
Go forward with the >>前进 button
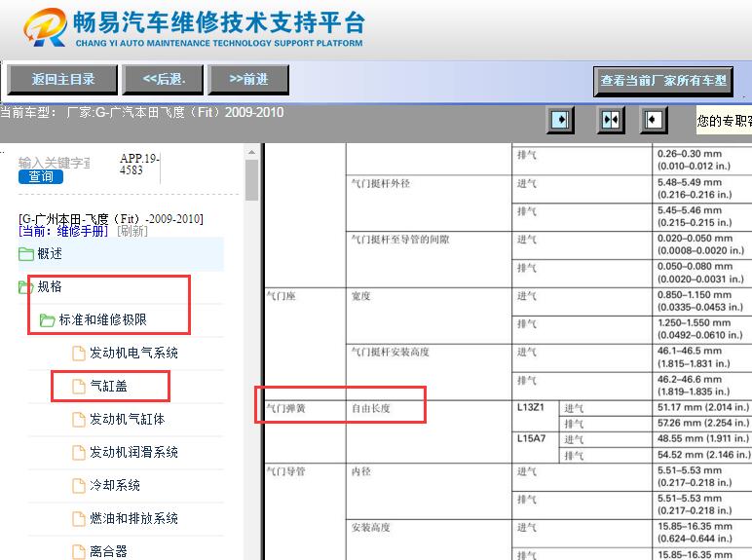[x=248, y=80]
